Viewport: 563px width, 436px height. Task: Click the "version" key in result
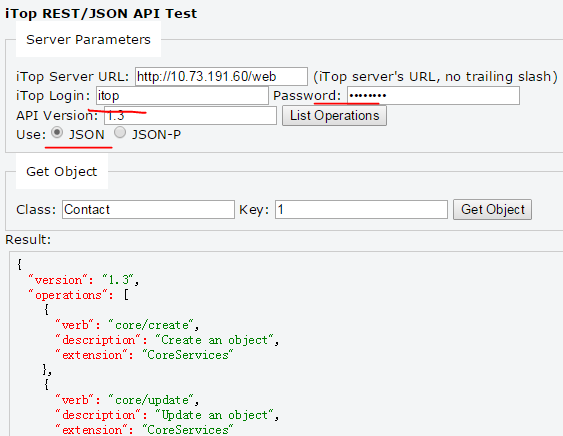58,280
